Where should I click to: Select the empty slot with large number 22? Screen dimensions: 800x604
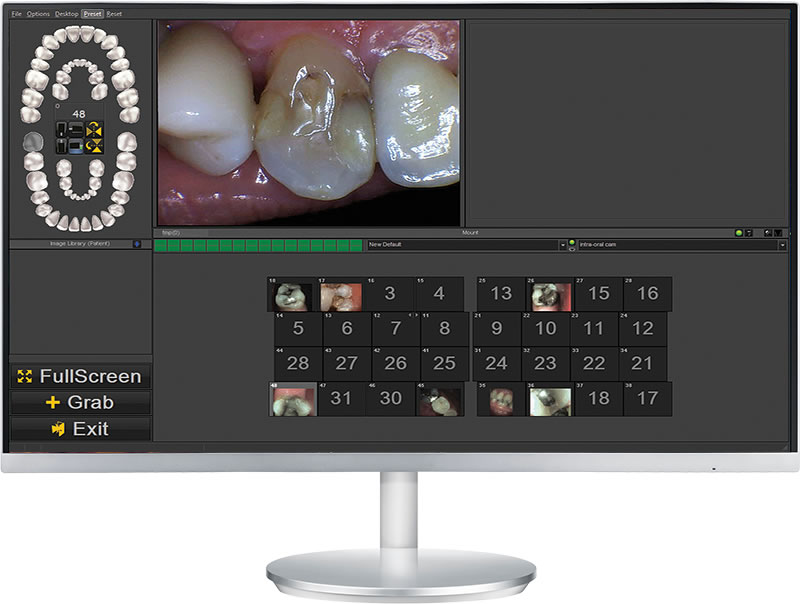coord(594,364)
